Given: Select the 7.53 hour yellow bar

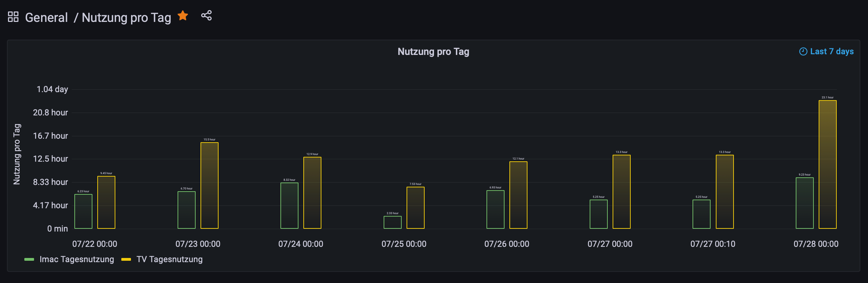Looking at the screenshot, I should coord(415,208).
